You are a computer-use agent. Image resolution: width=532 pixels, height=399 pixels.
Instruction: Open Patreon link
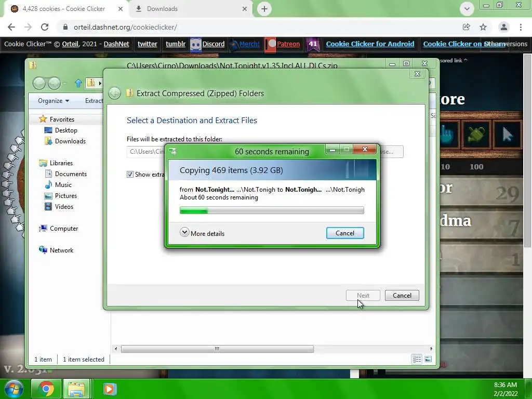tap(288, 44)
